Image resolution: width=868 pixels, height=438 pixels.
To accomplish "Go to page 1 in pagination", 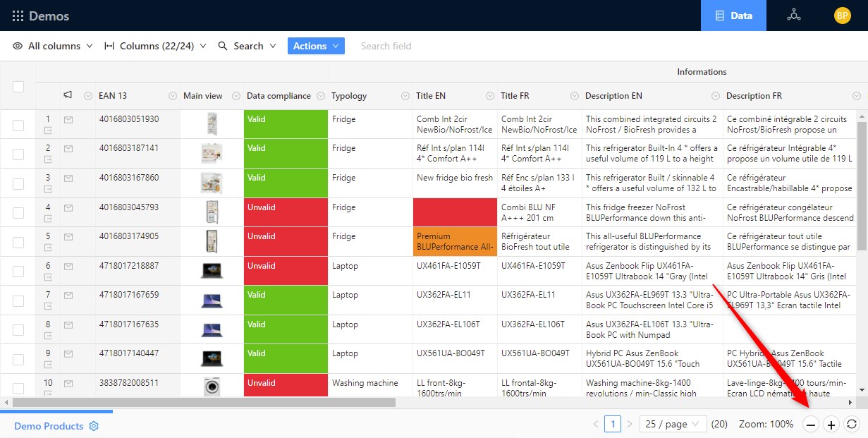I will pos(613,425).
